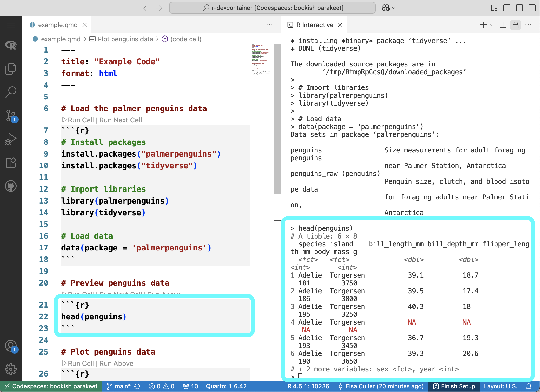Click line number 17 in the gutter

click(44, 248)
